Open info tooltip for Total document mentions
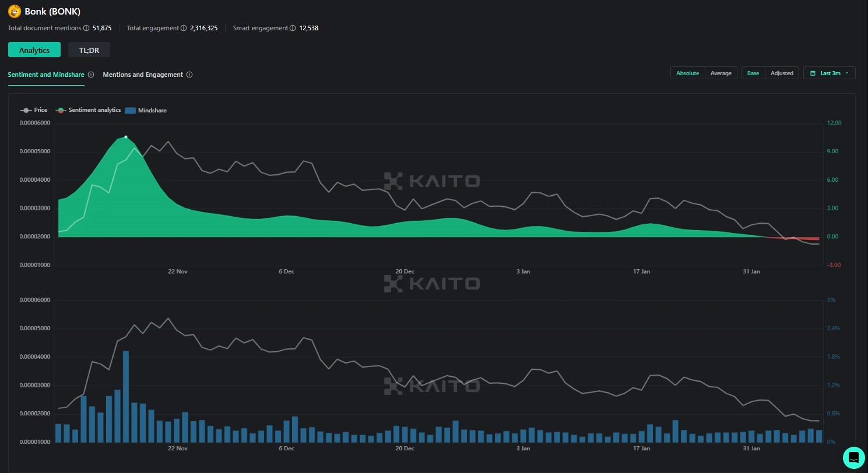The image size is (868, 473). [86, 28]
